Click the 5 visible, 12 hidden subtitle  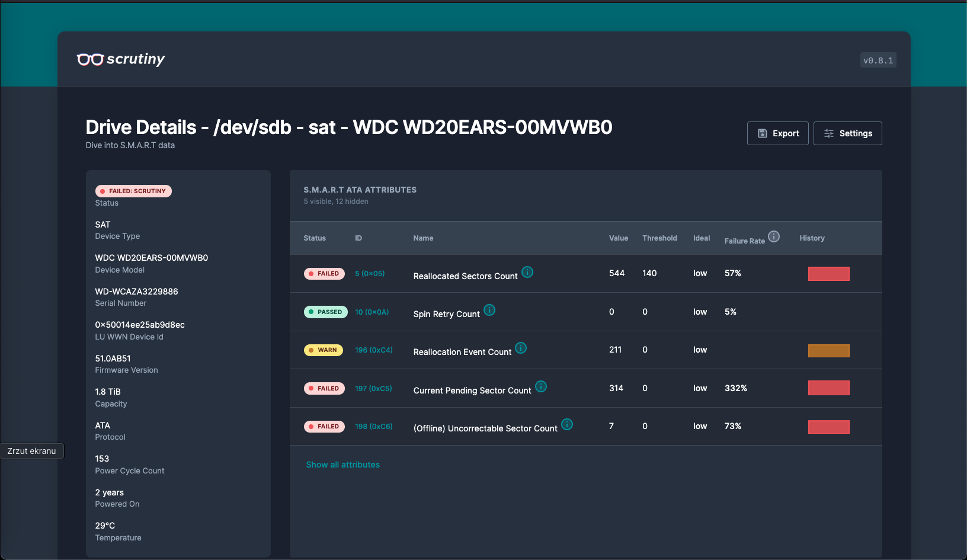pos(336,201)
